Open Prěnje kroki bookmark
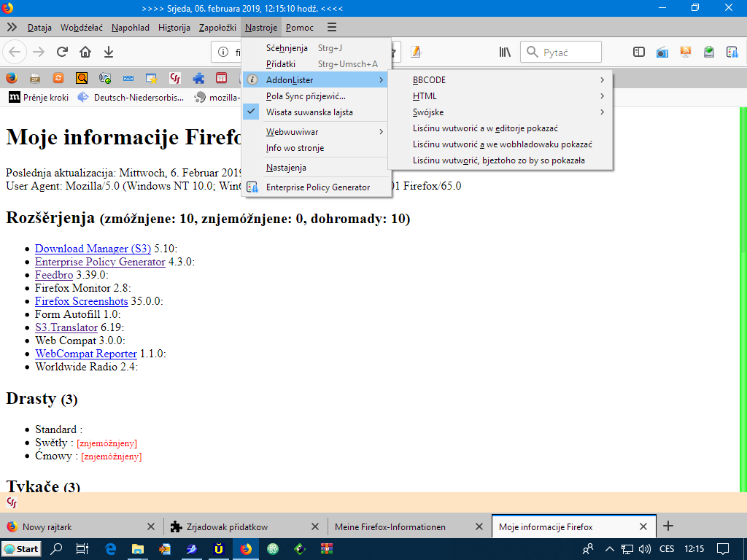The height and width of the screenshot is (560, 747). [39, 97]
